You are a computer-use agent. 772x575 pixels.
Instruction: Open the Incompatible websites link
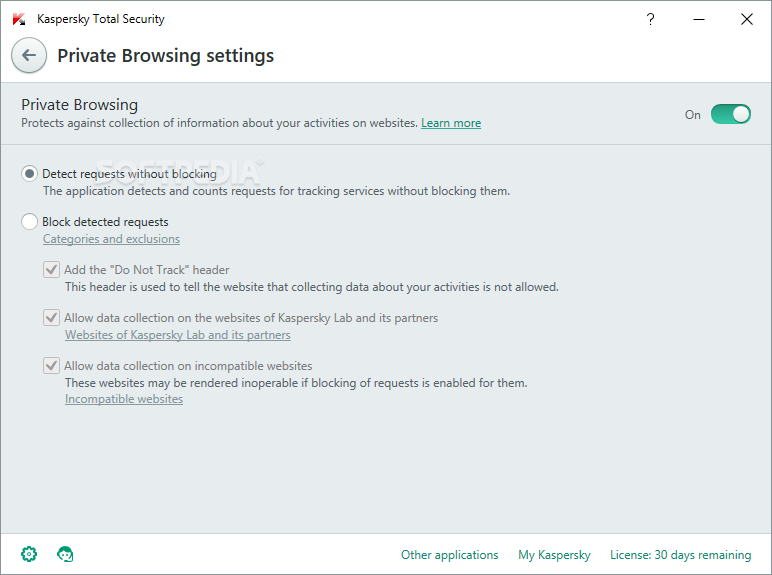click(124, 399)
